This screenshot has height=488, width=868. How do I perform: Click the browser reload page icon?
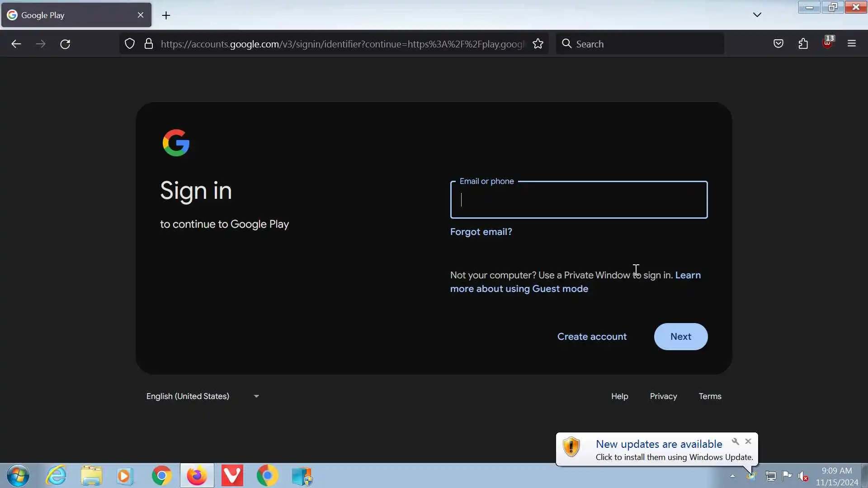pyautogui.click(x=65, y=44)
